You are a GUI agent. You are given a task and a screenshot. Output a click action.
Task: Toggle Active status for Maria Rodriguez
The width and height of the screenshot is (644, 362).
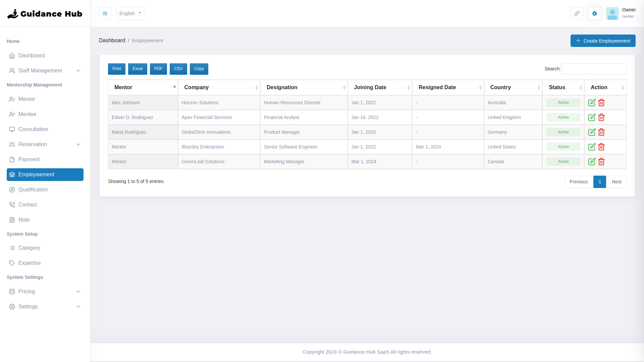[x=563, y=132]
